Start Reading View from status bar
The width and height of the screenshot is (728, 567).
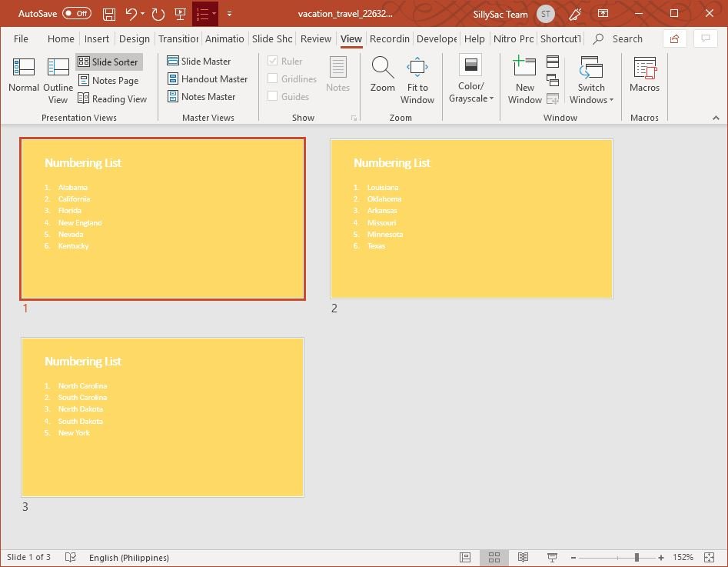tap(523, 557)
